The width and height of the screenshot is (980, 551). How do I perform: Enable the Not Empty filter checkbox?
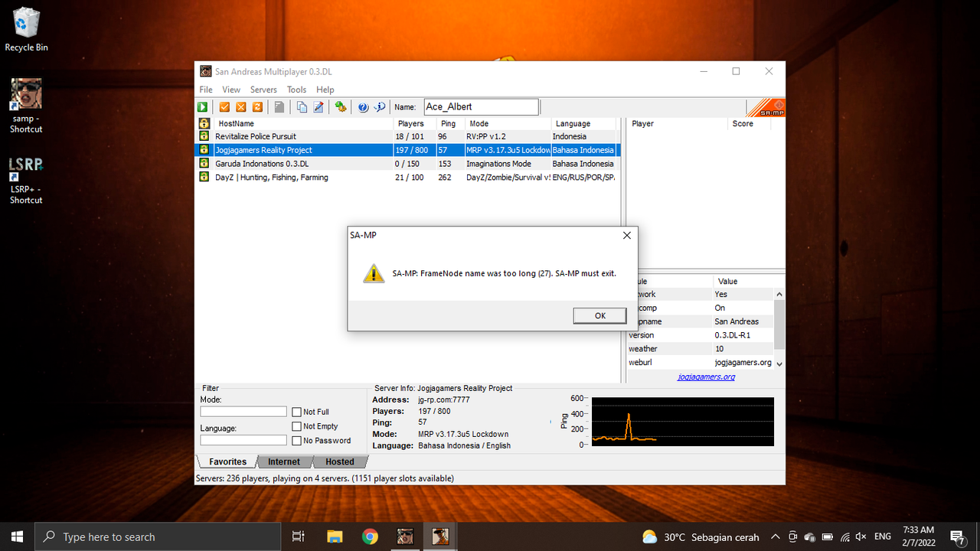pyautogui.click(x=296, y=426)
